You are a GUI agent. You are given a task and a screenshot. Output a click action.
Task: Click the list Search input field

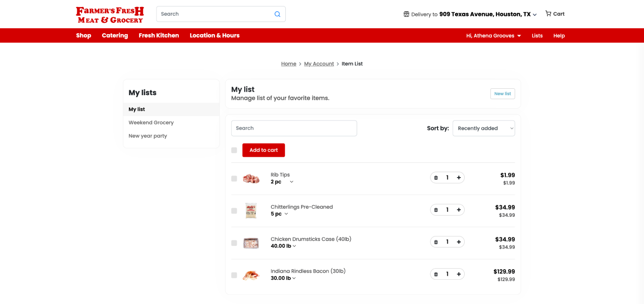pos(294,128)
